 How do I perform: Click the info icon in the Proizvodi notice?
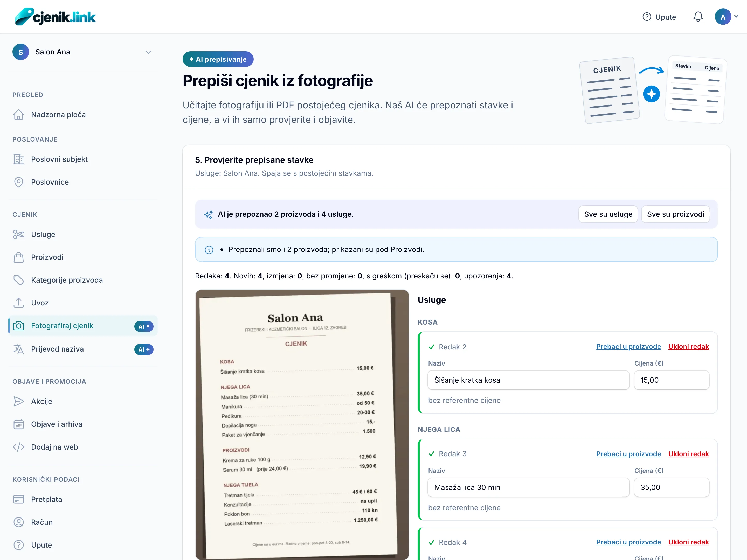209,250
